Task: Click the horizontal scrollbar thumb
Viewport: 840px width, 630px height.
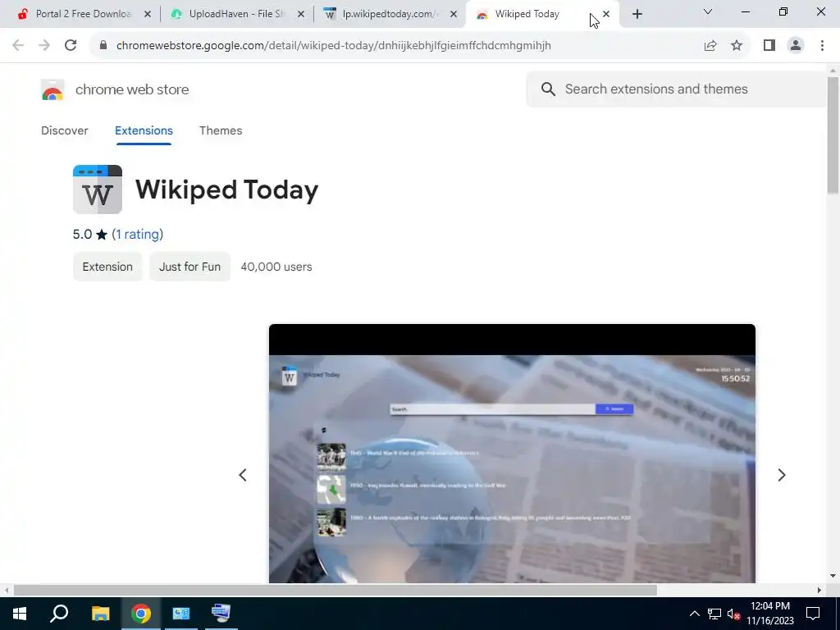Action: [x=336, y=591]
